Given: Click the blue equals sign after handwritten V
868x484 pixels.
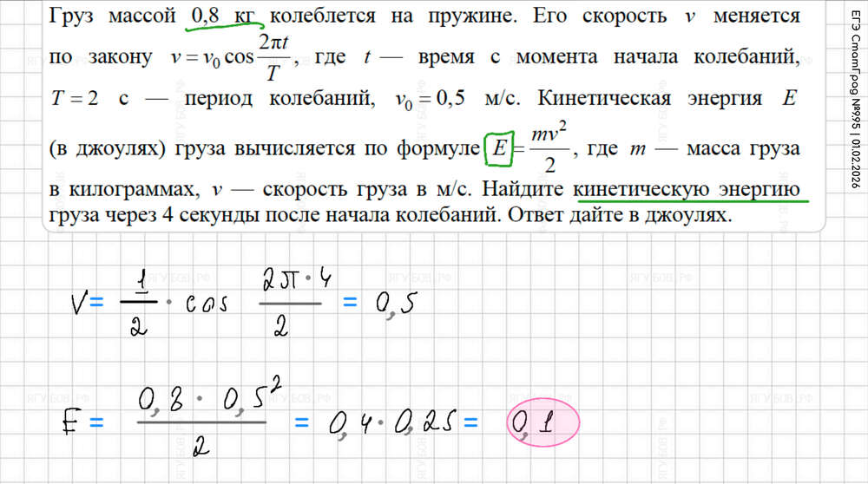Looking at the screenshot, I should 98,304.
